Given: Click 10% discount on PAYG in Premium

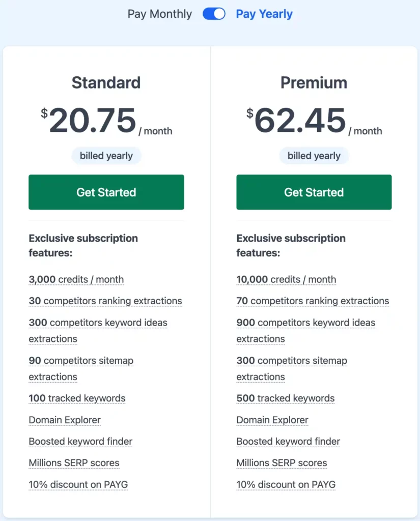Looking at the screenshot, I should point(286,484).
